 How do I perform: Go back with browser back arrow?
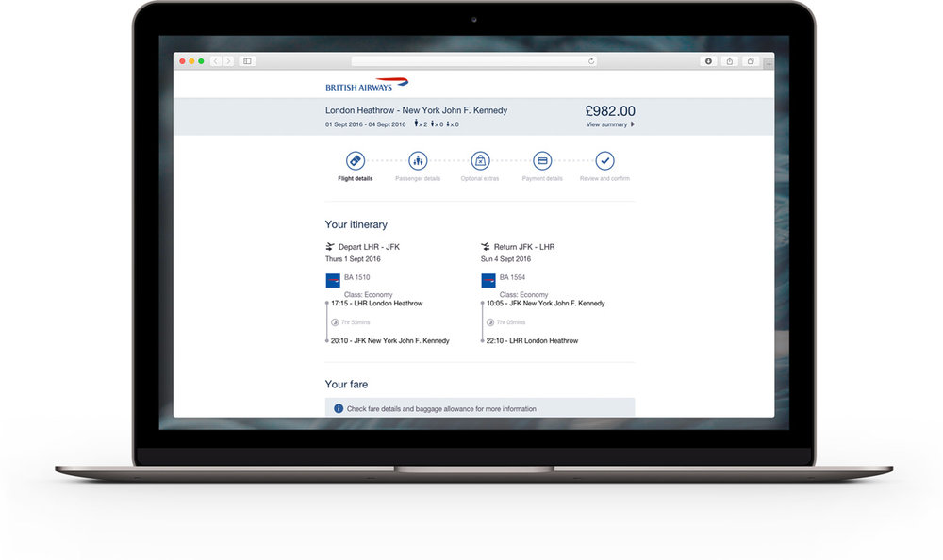(216, 61)
